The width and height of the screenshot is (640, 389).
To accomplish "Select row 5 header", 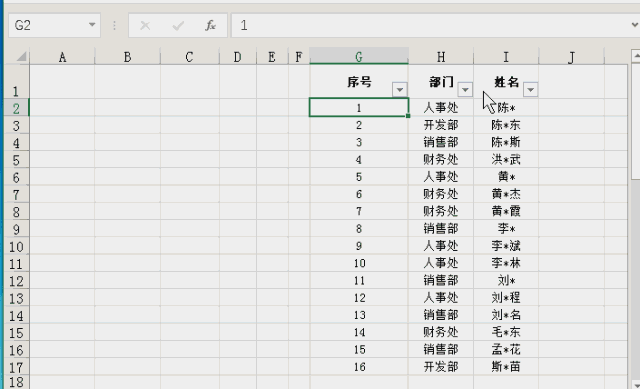I will (x=16, y=160).
